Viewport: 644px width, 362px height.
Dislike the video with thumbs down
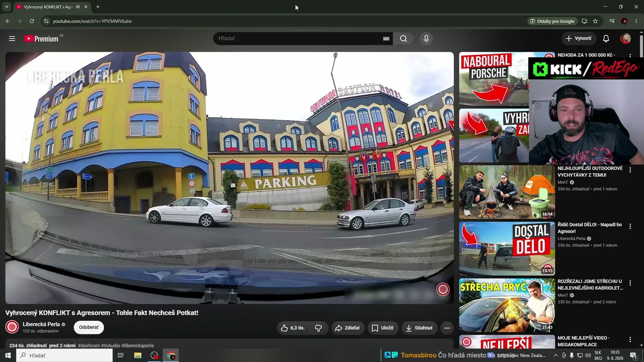318,328
